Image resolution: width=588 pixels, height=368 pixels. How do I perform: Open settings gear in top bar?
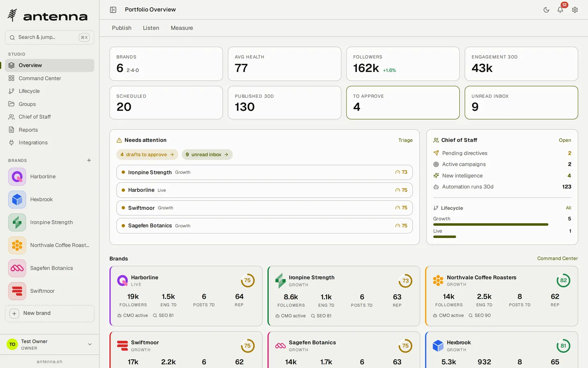pos(575,10)
